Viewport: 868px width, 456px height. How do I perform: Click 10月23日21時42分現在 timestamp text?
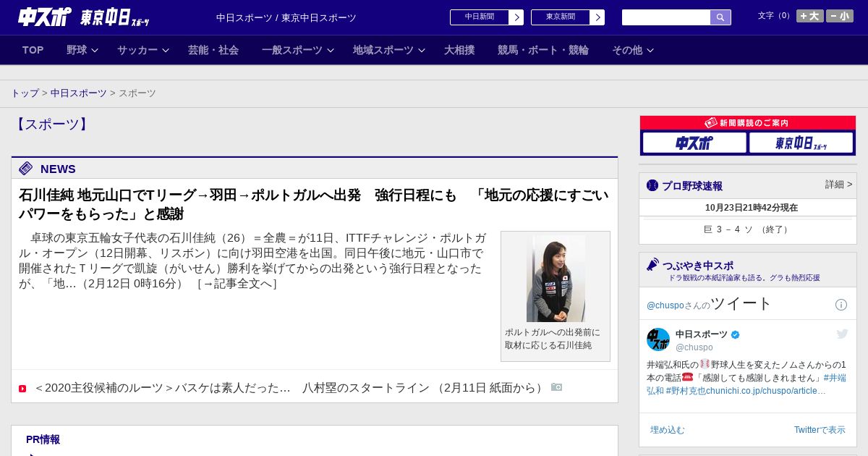[752, 208]
